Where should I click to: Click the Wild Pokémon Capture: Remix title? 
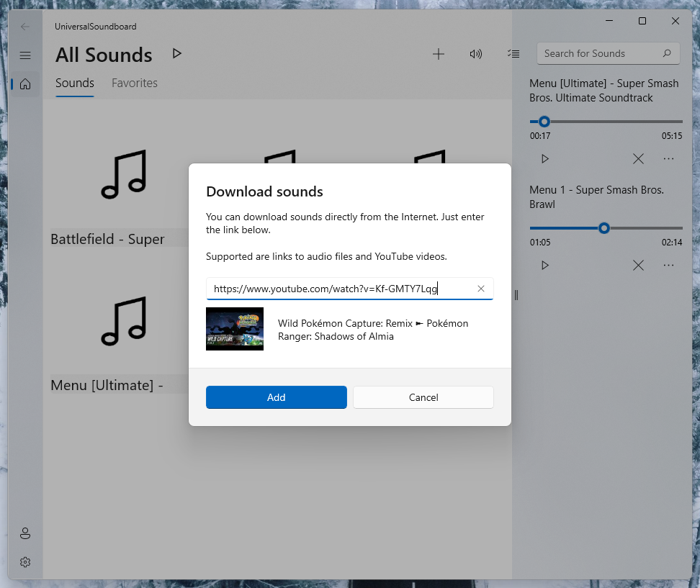(373, 330)
